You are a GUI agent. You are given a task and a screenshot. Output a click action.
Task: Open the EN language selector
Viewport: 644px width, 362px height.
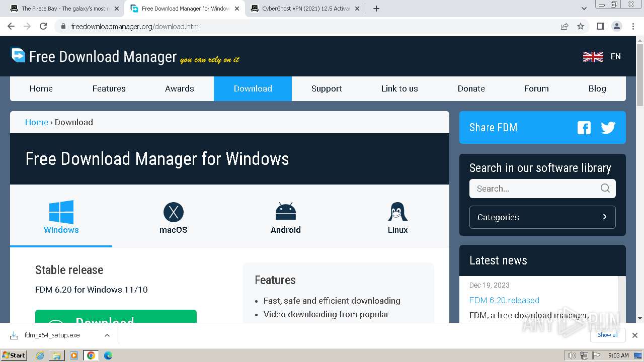tap(616, 56)
